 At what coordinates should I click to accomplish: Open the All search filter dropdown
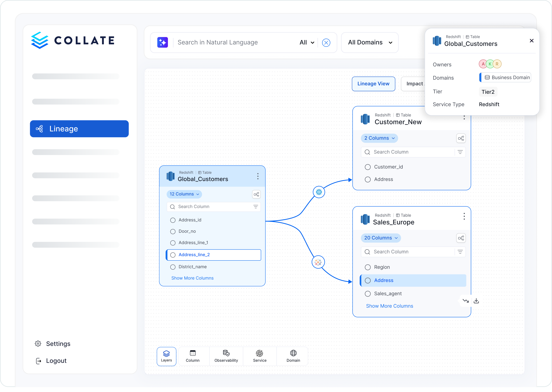pyautogui.click(x=307, y=42)
